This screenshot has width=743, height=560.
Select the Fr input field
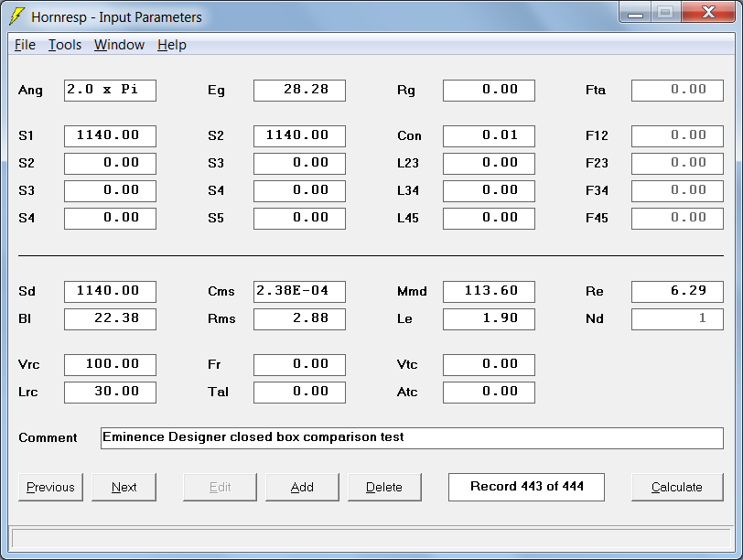coord(299,365)
